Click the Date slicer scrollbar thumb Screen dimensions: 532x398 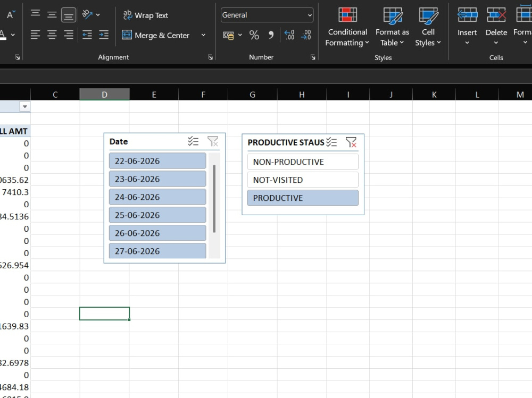point(214,199)
